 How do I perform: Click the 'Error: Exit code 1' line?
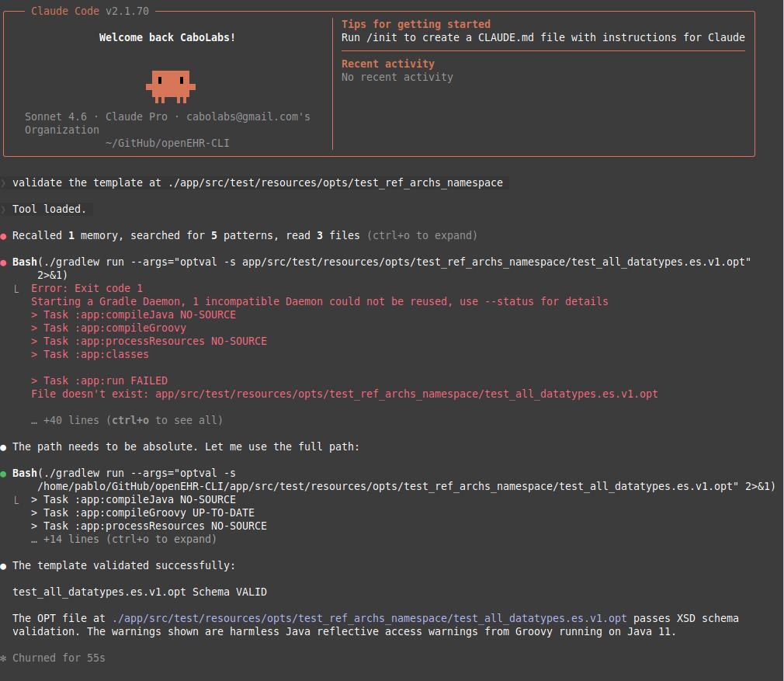[x=86, y=288]
